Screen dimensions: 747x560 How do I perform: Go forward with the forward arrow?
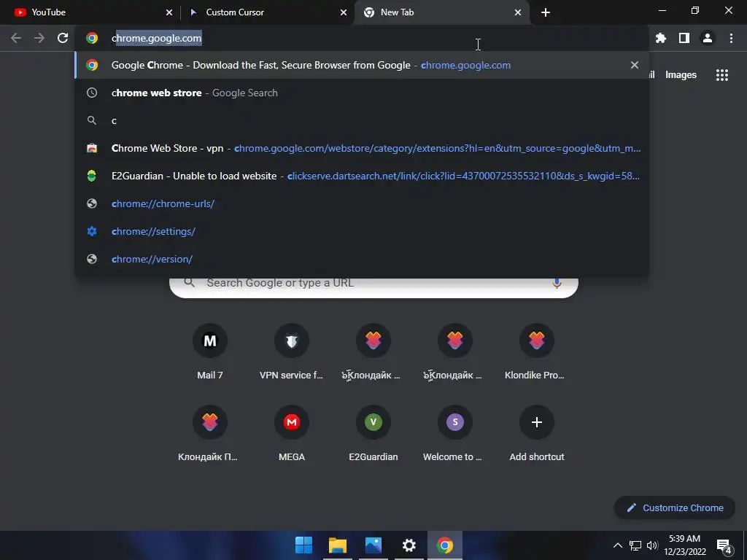39,38
